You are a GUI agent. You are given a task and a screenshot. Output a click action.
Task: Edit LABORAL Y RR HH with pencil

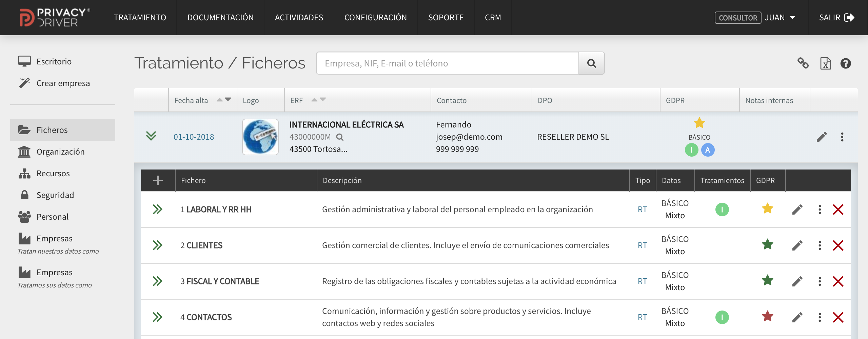(797, 210)
